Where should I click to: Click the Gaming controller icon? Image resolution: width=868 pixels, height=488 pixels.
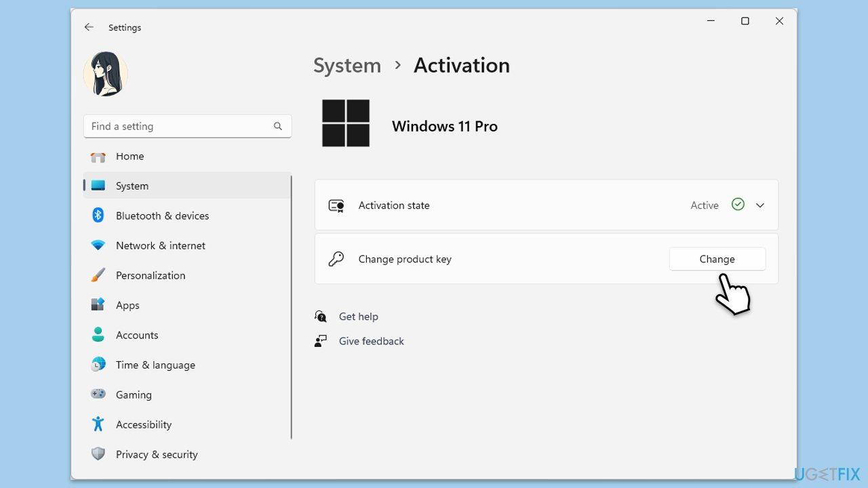pyautogui.click(x=98, y=394)
